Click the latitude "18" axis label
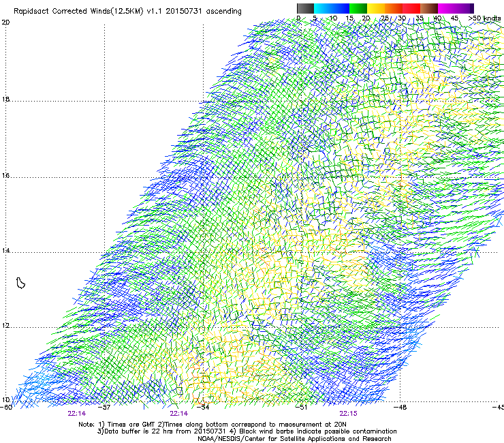Screen dimensions: 504x443 click(5, 99)
